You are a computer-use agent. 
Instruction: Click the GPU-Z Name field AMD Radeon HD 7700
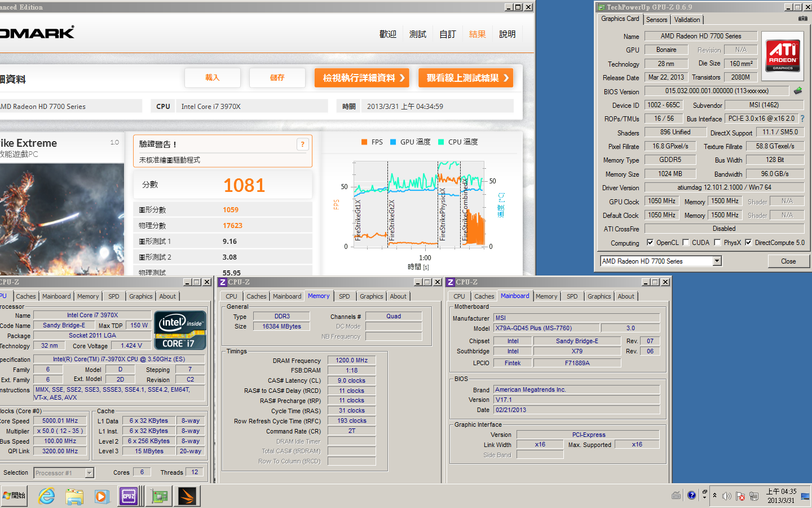tap(701, 36)
